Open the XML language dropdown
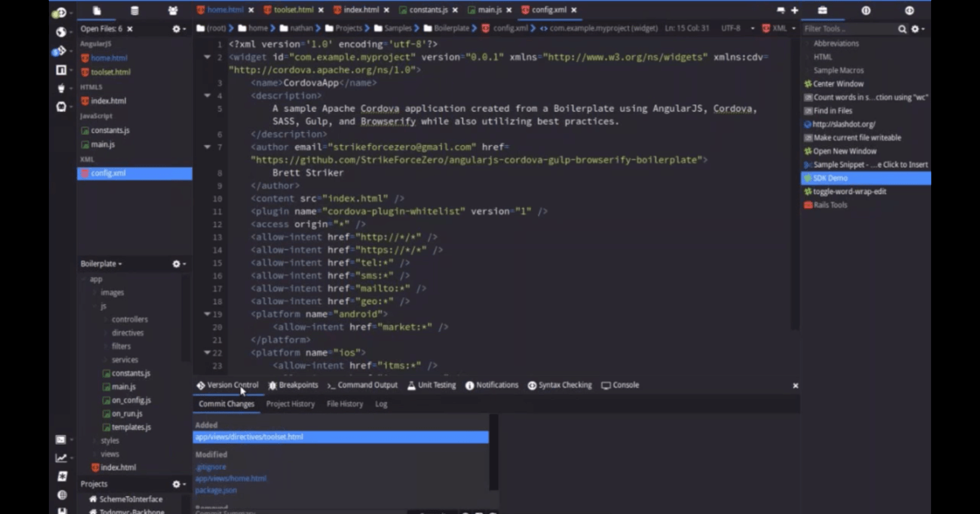980x514 pixels. tap(779, 28)
